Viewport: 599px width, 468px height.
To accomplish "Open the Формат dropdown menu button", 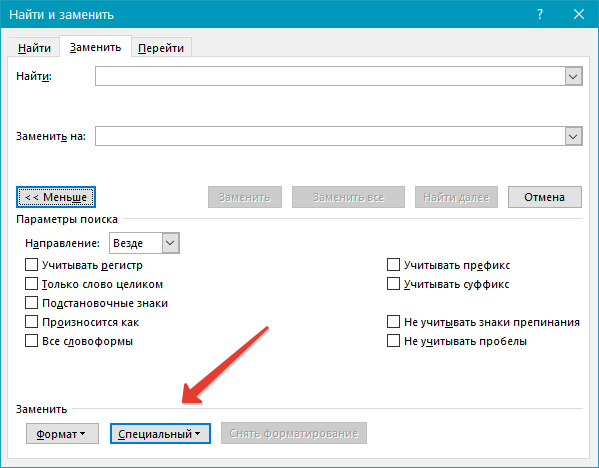I will coord(62,434).
